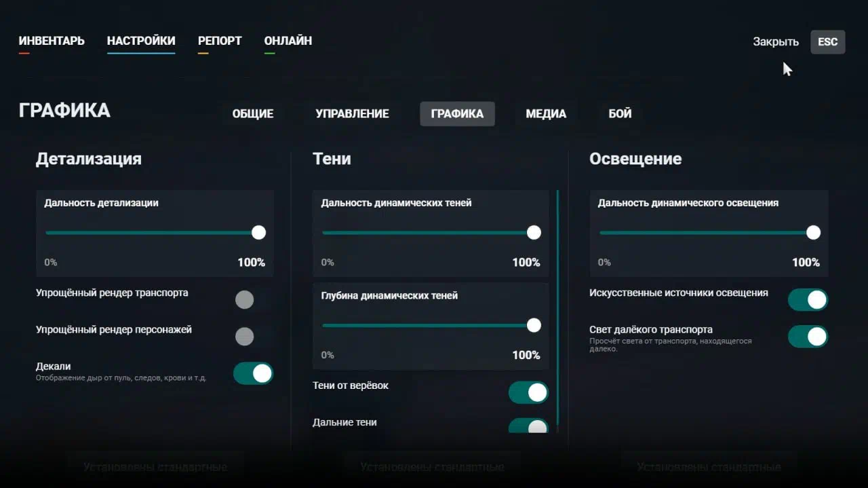The width and height of the screenshot is (868, 488).
Task: Click the active Графика tab
Action: pos(457,114)
